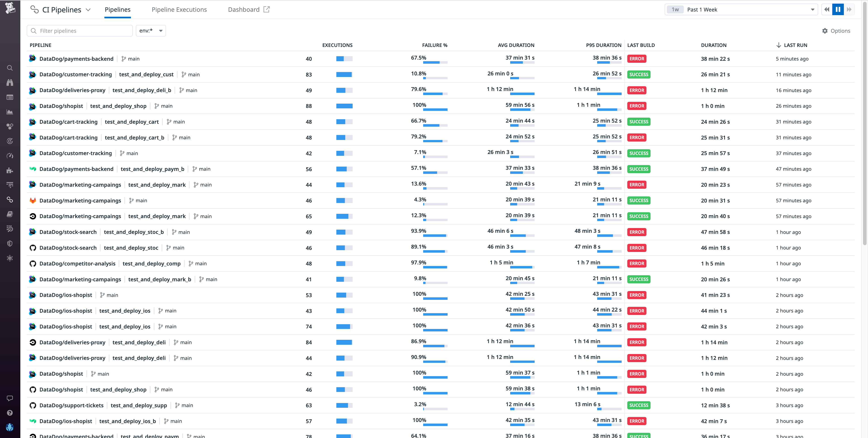Open the search panel in the sidebar

click(10, 68)
